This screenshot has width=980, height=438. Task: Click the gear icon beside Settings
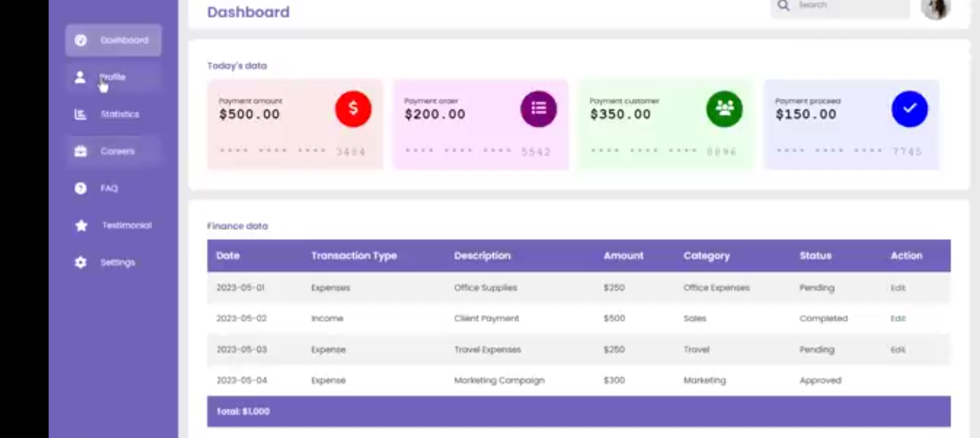[x=80, y=262]
